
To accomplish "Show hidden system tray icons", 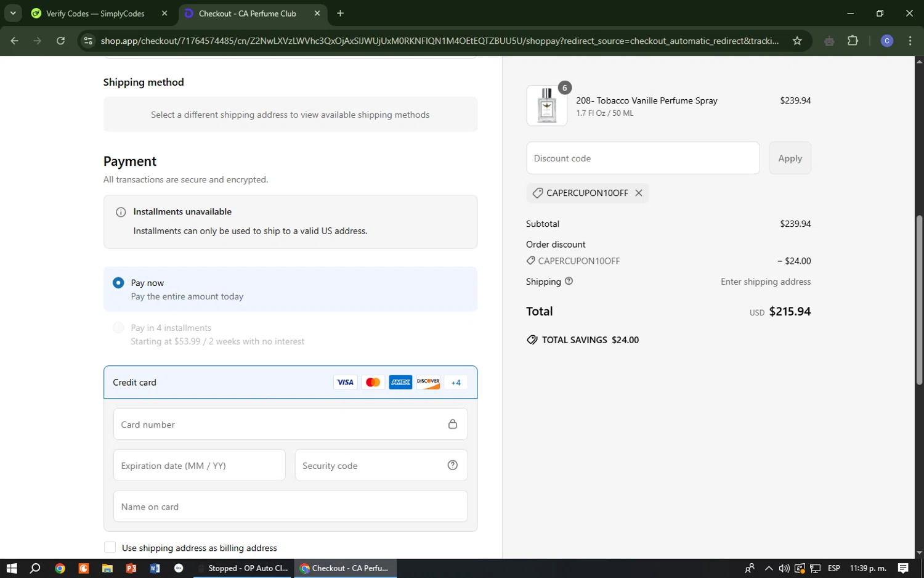I will click(x=768, y=568).
